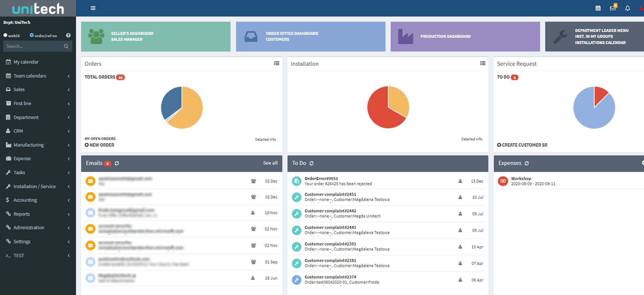The width and height of the screenshot is (644, 295).
Task: Open My calendar from the sidebar
Action: point(26,62)
